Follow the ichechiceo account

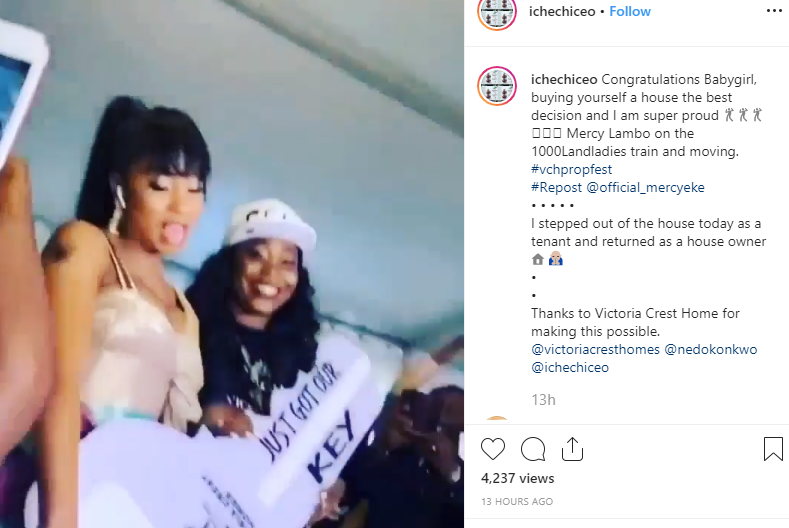(629, 11)
